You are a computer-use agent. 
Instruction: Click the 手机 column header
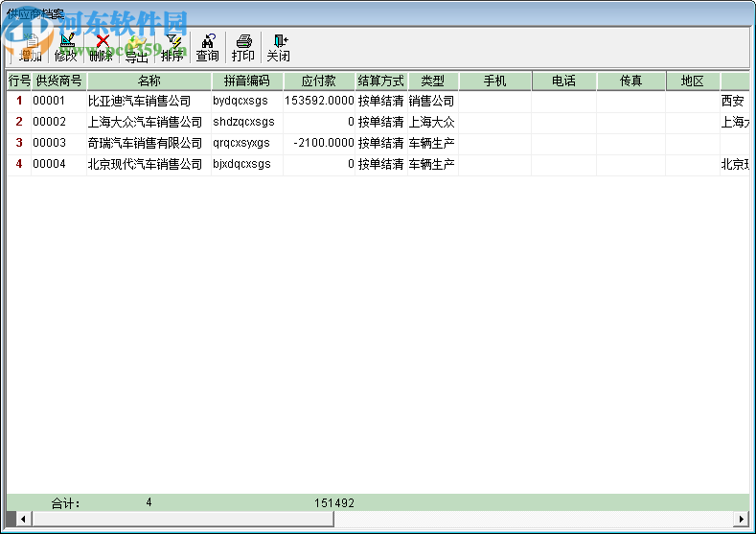click(x=495, y=81)
